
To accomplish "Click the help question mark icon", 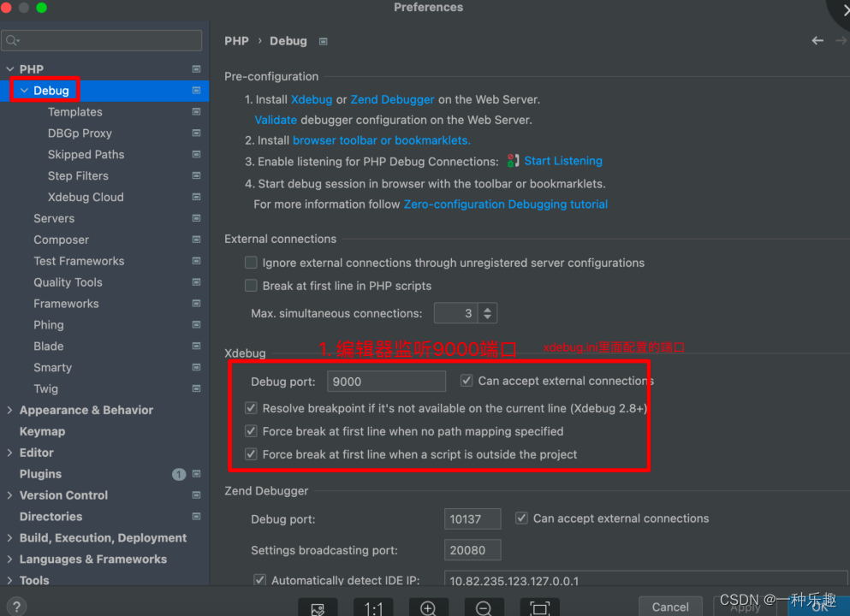I will click(x=15, y=606).
